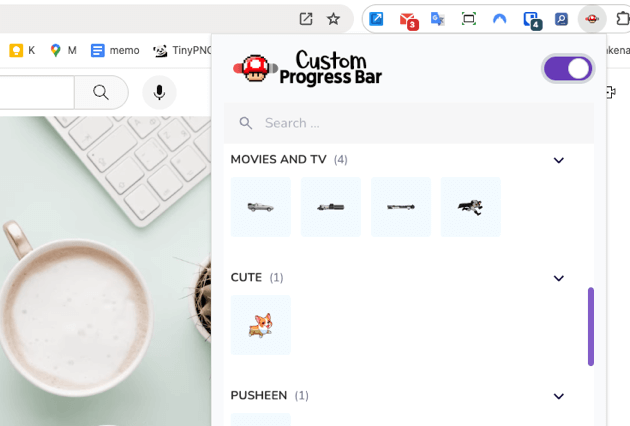The width and height of the screenshot is (630, 426).
Task: Click the Cute category heading
Action: click(x=246, y=277)
